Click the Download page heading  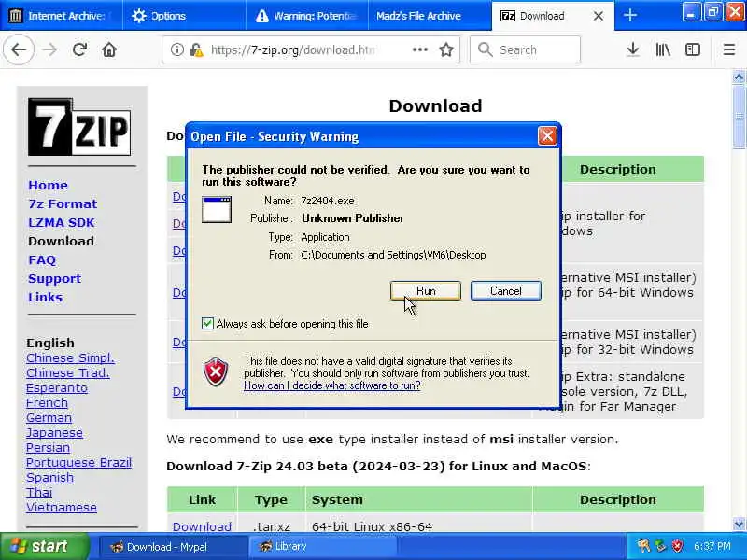(x=435, y=105)
